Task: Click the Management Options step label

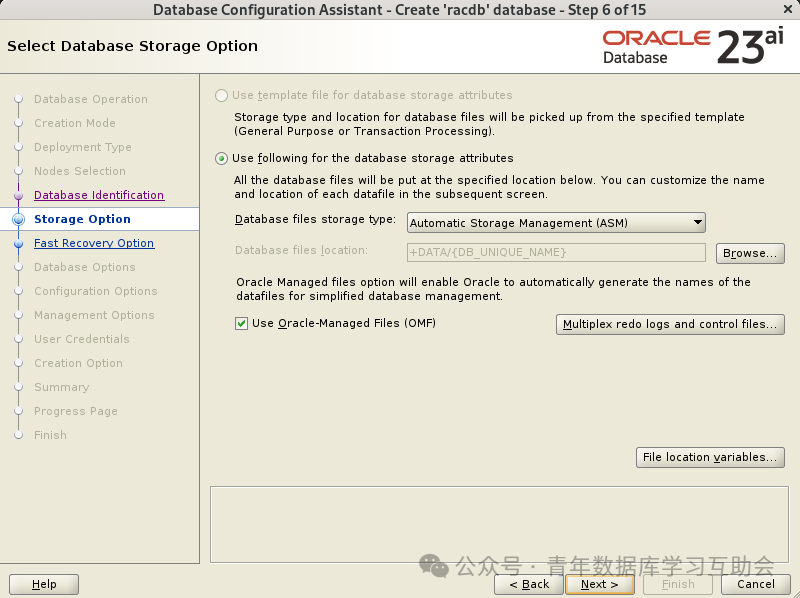Action: coord(94,315)
